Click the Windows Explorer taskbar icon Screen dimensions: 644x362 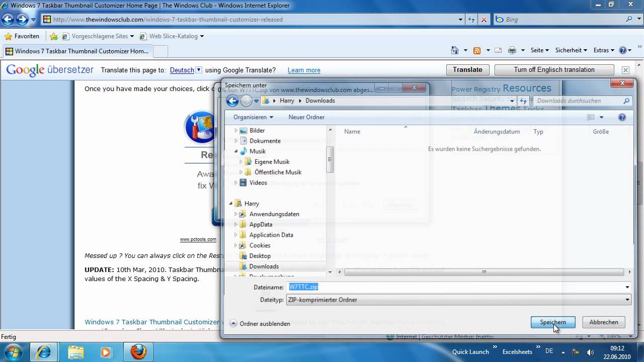pyautogui.click(x=76, y=352)
